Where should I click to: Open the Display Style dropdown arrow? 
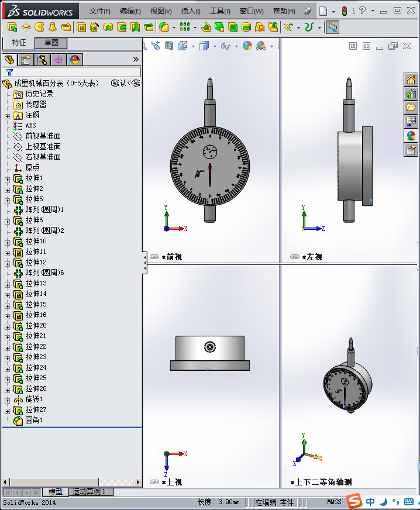[x=215, y=46]
